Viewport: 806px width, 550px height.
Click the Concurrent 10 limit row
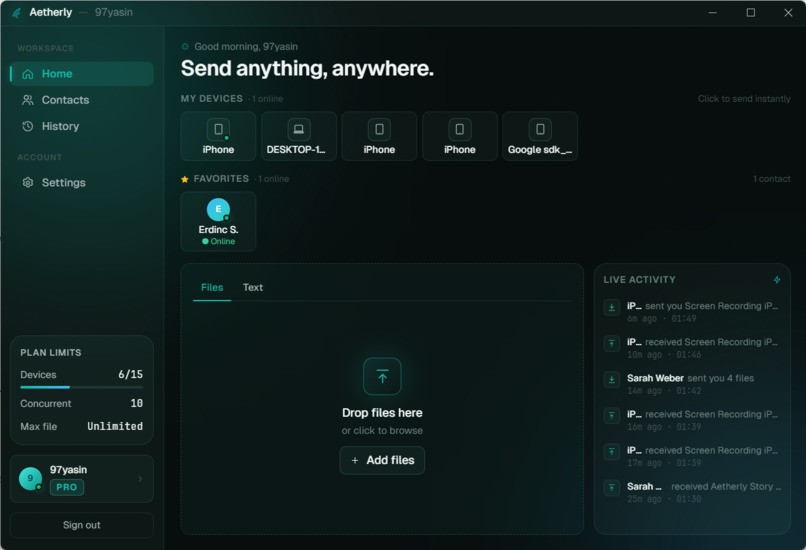point(82,404)
